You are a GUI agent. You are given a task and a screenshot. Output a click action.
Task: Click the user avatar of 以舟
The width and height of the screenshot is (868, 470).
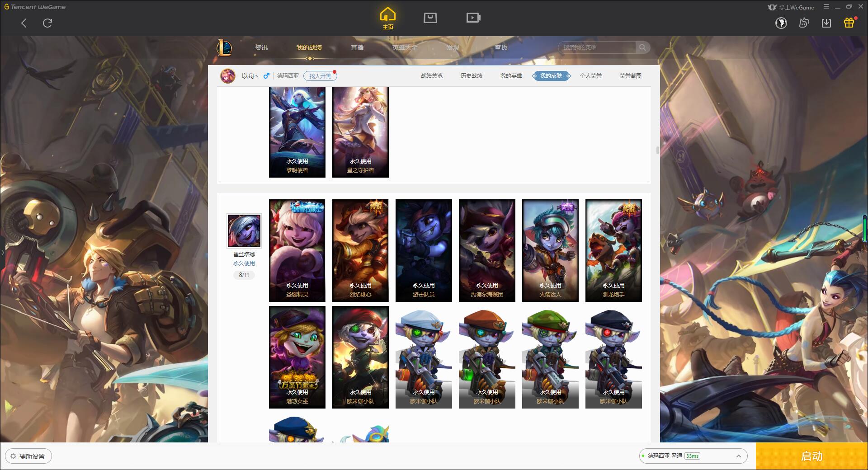(x=228, y=76)
